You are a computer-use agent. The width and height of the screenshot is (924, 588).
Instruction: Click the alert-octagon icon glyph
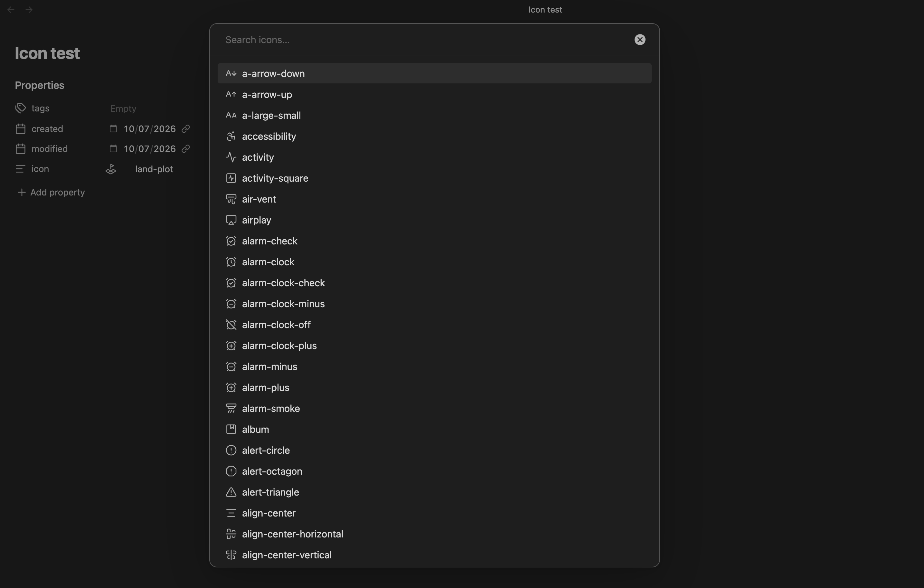(231, 471)
